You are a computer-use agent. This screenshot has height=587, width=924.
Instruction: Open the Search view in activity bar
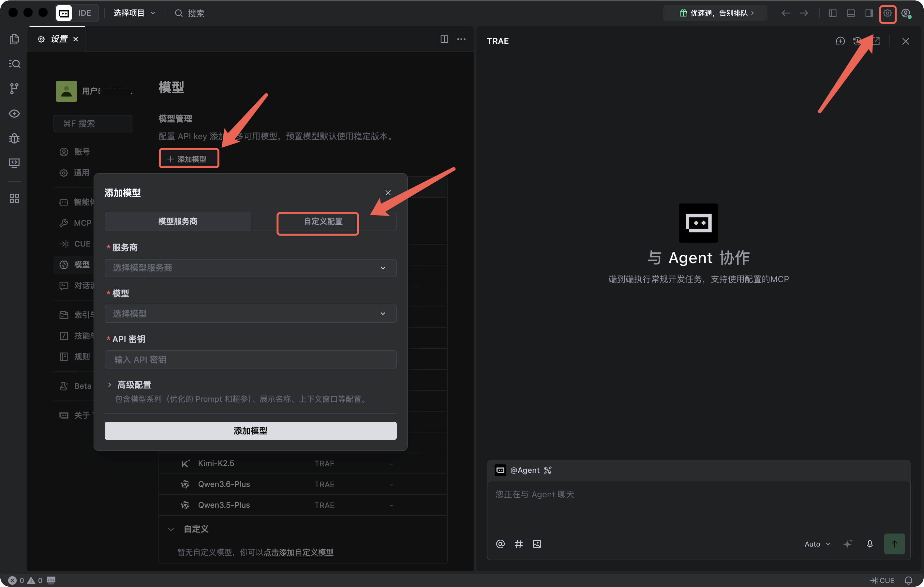[x=14, y=64]
